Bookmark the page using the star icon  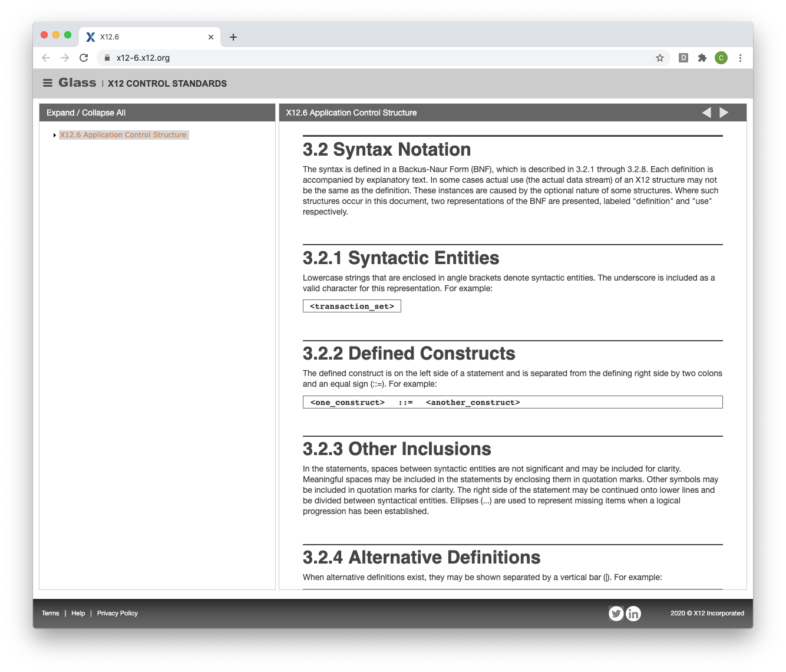tap(660, 58)
